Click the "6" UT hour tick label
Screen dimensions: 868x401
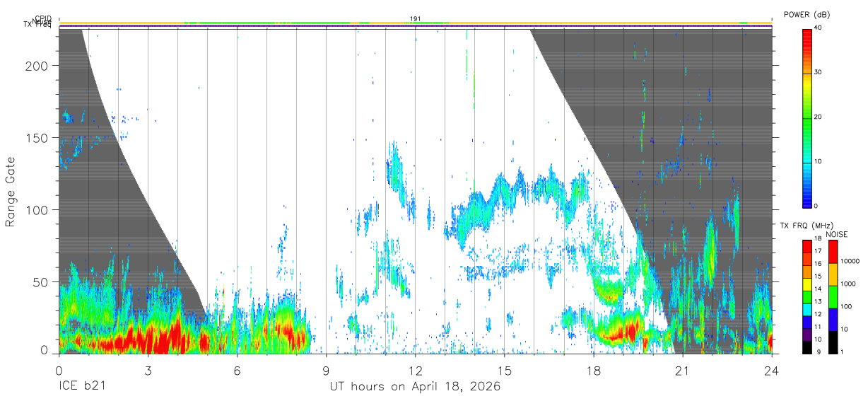tap(237, 371)
